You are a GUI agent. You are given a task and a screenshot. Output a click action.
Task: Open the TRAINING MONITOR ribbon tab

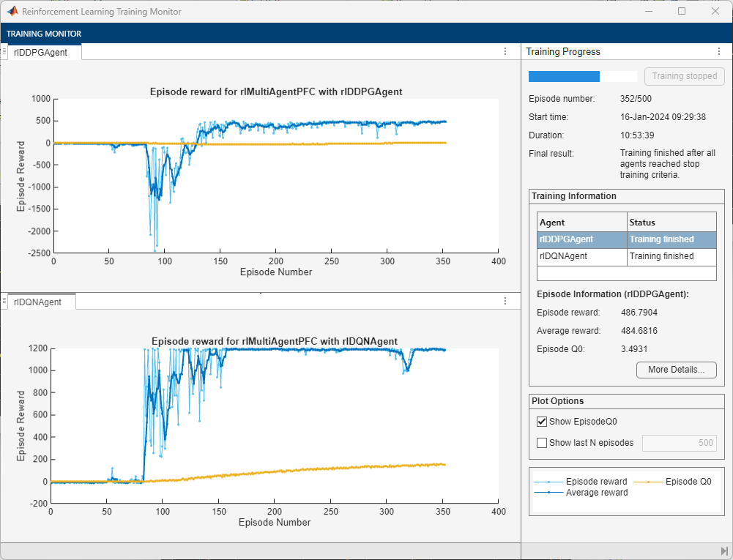[x=44, y=34]
